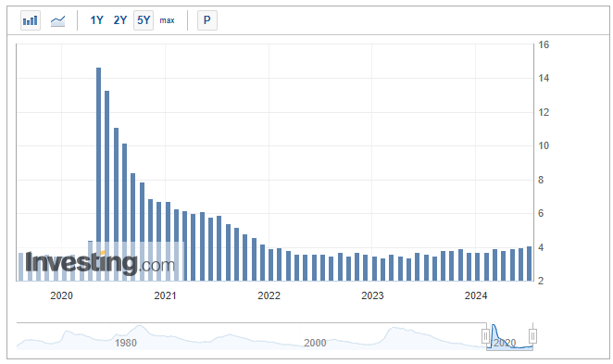Select the 2Y time range

(x=120, y=20)
